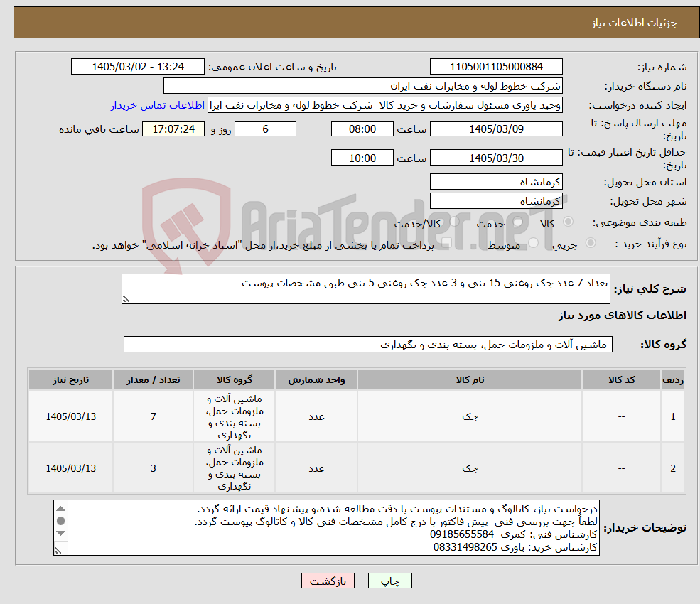Click the response deadline date 1405/03/09
This screenshot has height=604, width=700.
click(496, 129)
